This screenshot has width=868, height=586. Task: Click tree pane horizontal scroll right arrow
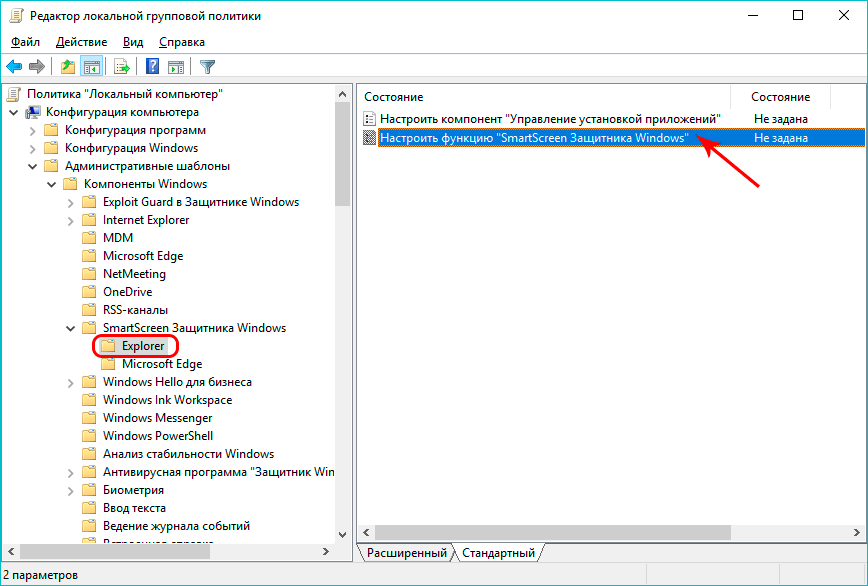pyautogui.click(x=326, y=552)
